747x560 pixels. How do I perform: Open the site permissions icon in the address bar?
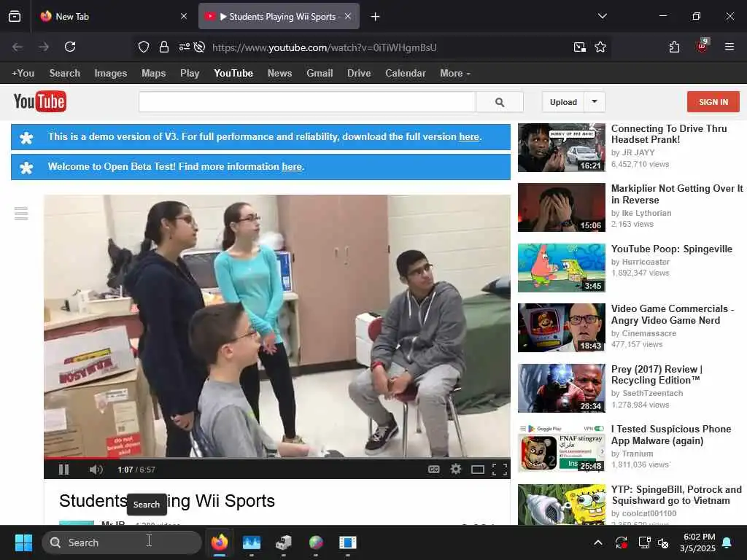[184, 47]
